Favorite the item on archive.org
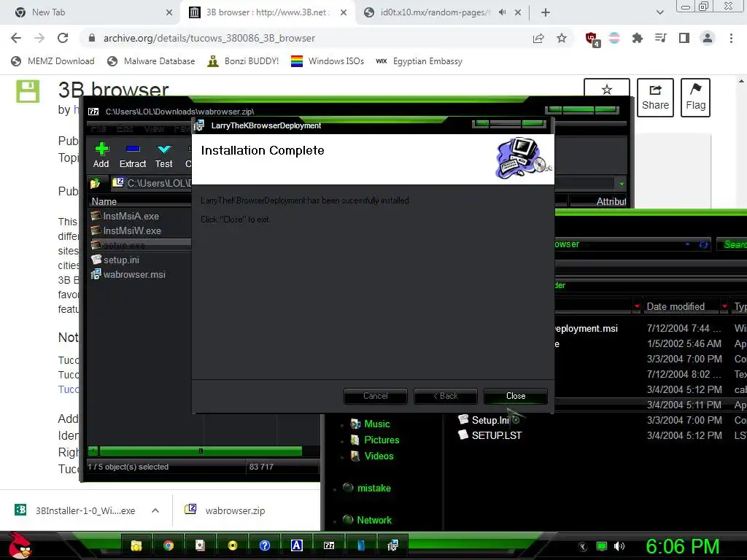The height and width of the screenshot is (560, 747). (606, 89)
